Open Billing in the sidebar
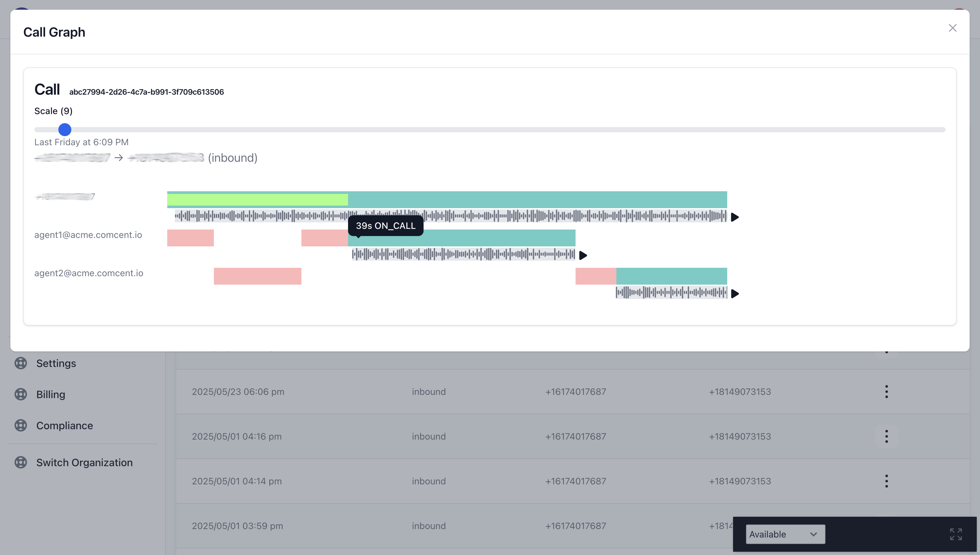This screenshot has height=555, width=980. click(x=51, y=394)
